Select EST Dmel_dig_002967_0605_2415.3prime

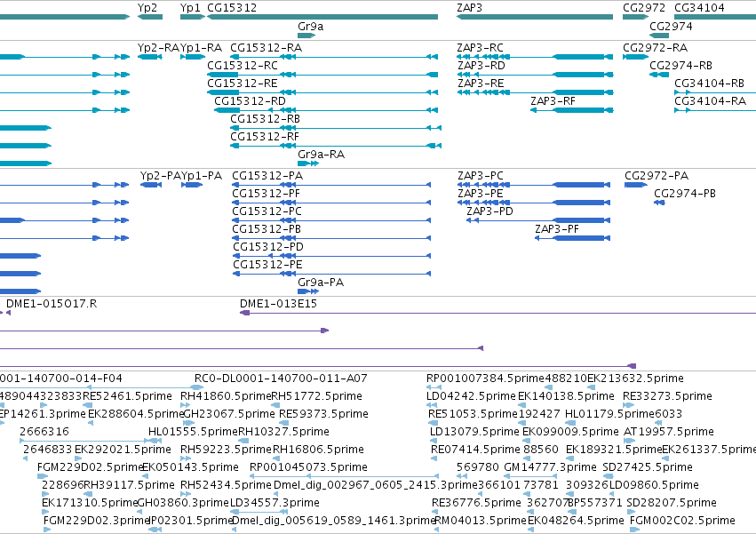[x=376, y=486]
